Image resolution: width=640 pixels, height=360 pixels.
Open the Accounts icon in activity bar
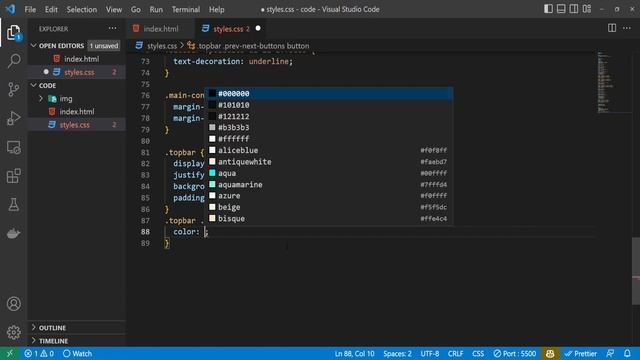13,304
